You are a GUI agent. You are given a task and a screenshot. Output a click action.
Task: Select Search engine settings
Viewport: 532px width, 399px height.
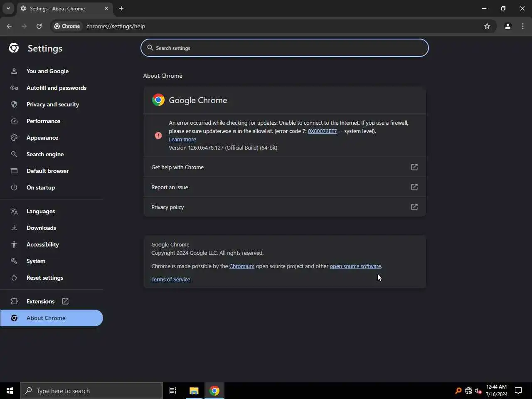click(52, 154)
